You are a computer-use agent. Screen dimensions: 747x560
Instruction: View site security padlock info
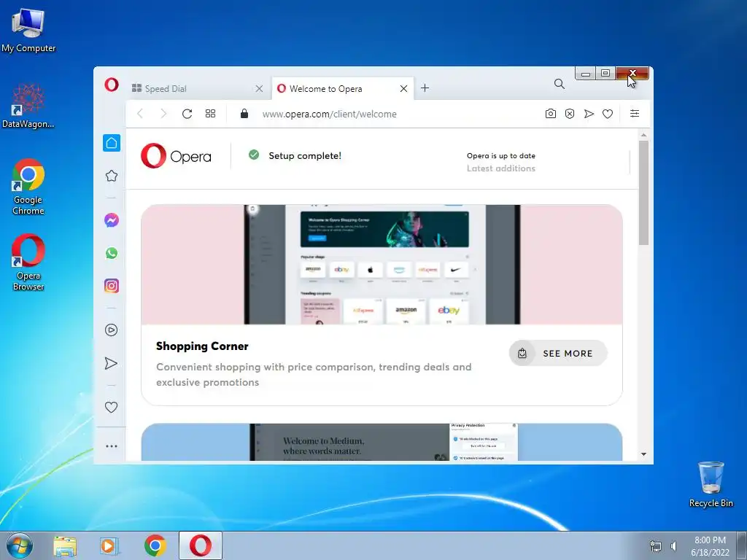(x=244, y=113)
